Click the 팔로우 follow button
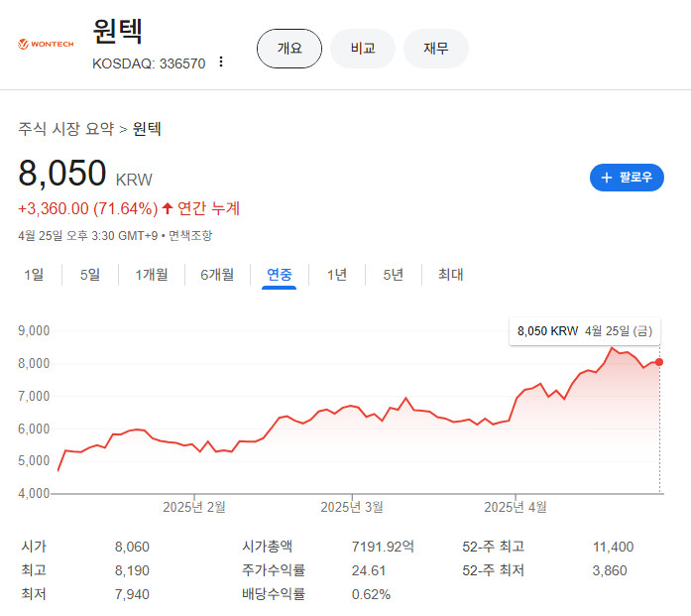Screen dimensions: 691x616 (x=627, y=178)
